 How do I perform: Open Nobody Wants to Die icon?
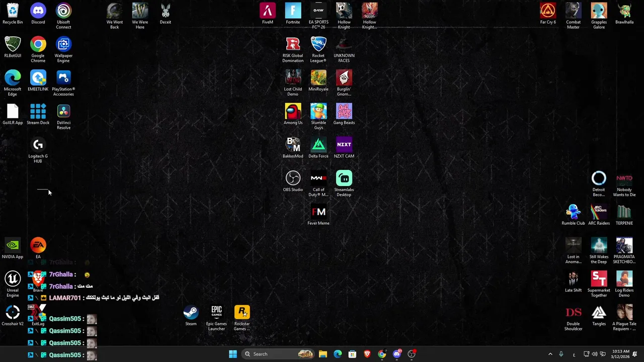[624, 184]
